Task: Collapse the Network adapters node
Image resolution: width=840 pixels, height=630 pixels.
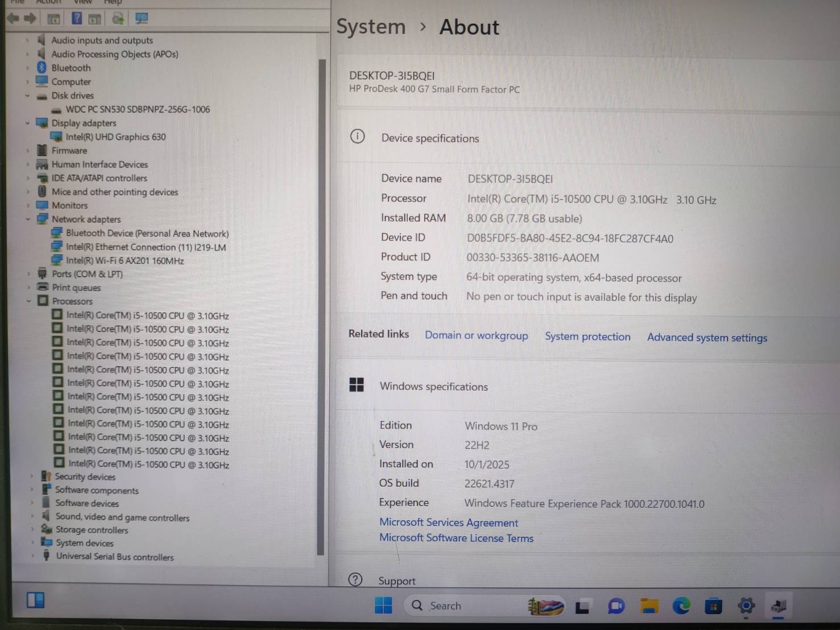Action: click(27, 219)
